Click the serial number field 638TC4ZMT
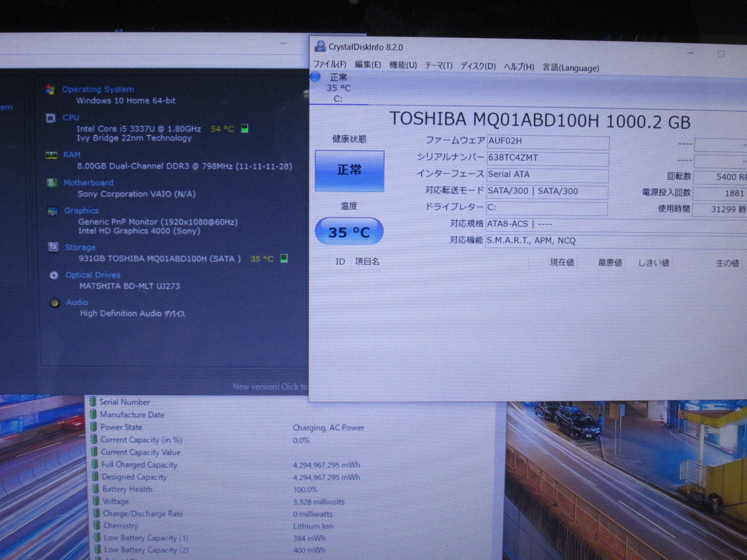Image resolution: width=747 pixels, height=560 pixels. pos(548,158)
